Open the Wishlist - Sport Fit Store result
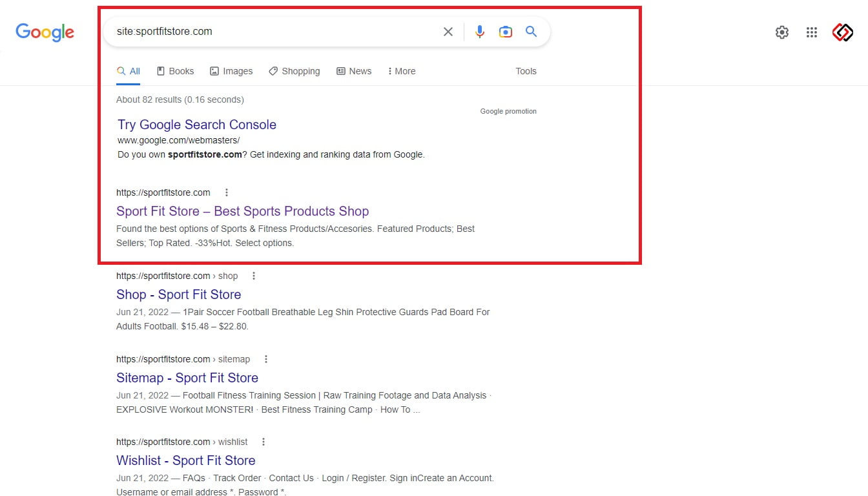This screenshot has height=496, width=868. [185, 460]
